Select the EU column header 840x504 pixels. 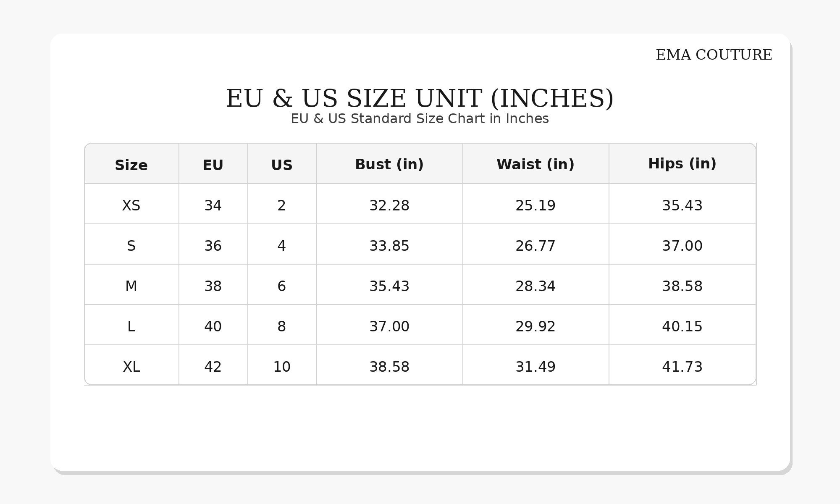coord(213,165)
